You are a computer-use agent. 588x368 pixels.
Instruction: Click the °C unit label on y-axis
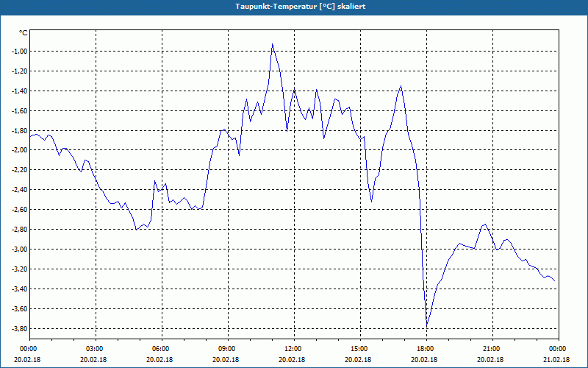point(24,33)
